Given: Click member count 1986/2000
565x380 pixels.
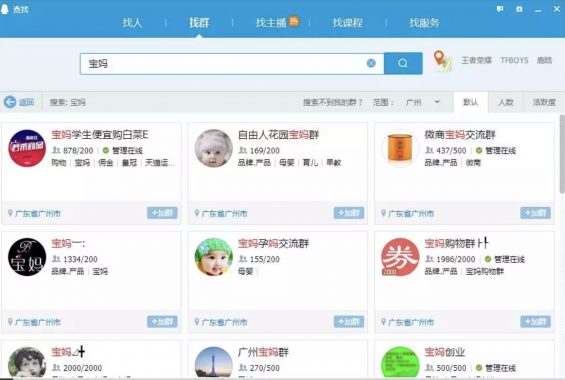Looking at the screenshot, I should point(455,259).
